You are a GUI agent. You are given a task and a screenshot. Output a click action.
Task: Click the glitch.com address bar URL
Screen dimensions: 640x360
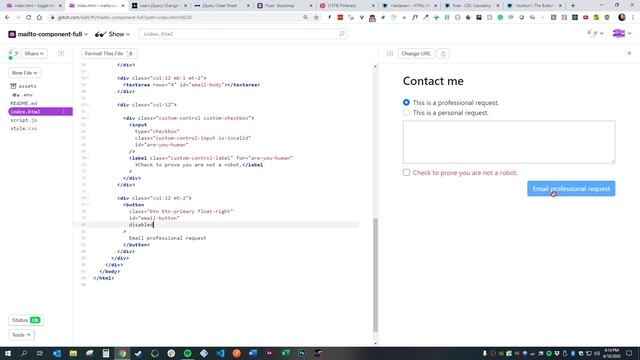(125, 18)
